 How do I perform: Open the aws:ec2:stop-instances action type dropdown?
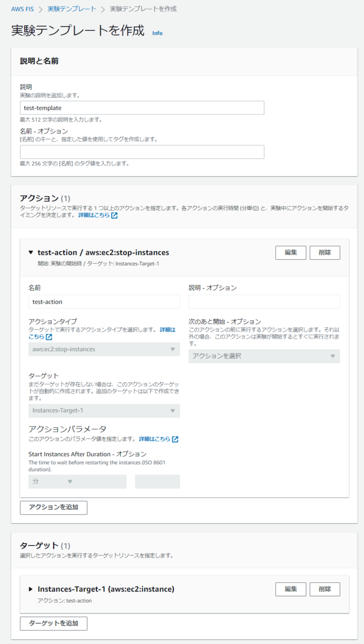[x=104, y=349]
